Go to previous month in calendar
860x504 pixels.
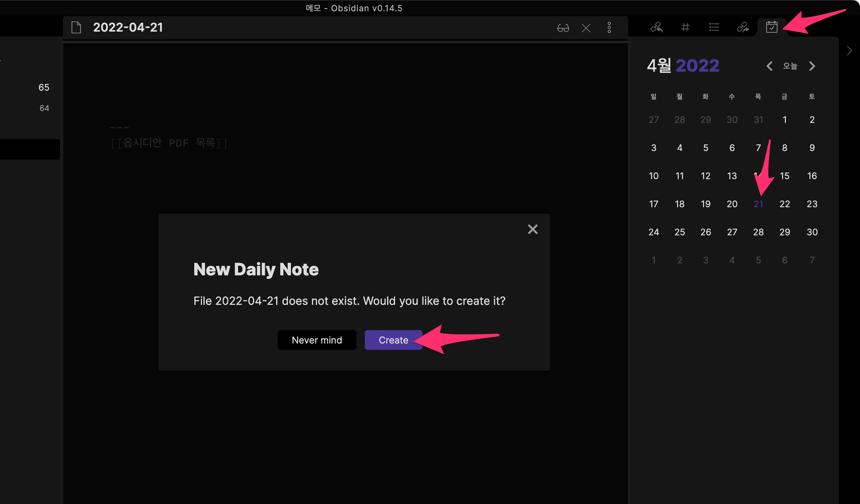[769, 66]
